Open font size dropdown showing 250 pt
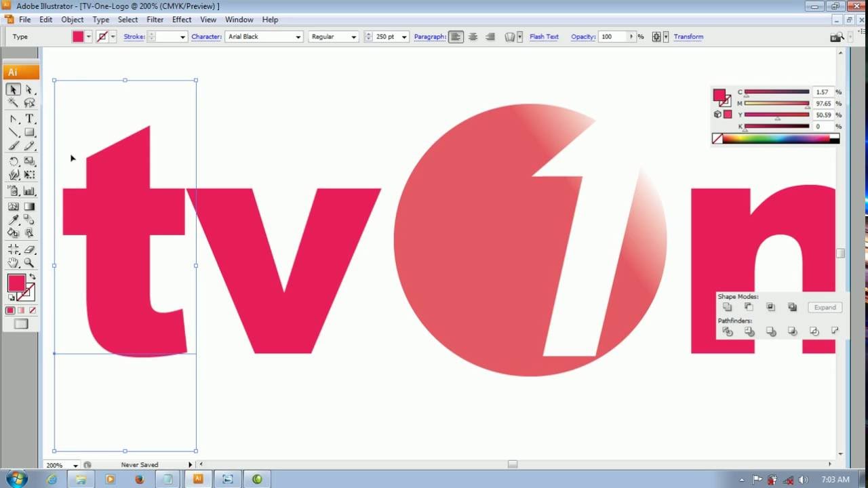This screenshot has height=488, width=868. (404, 37)
